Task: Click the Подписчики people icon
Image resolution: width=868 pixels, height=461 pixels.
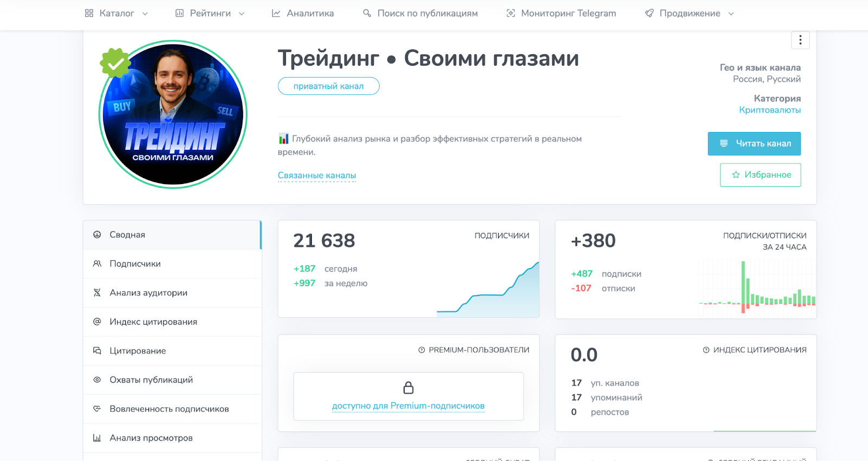Action: pyautogui.click(x=97, y=263)
